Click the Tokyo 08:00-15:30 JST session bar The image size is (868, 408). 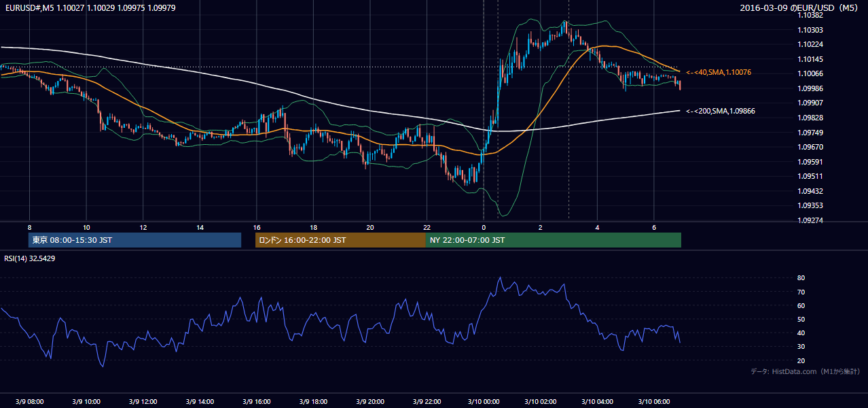(x=135, y=240)
